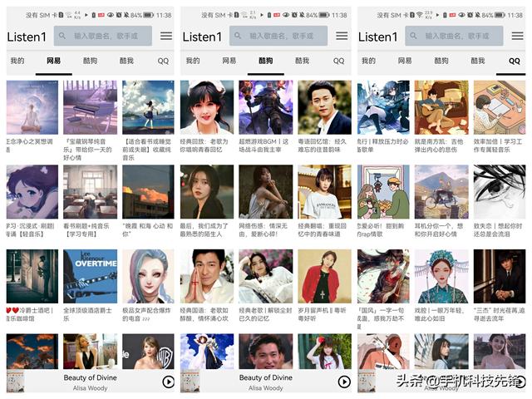Click search field on right screen
Screen dimensions: 532x399
pyautogui.click(x=454, y=36)
